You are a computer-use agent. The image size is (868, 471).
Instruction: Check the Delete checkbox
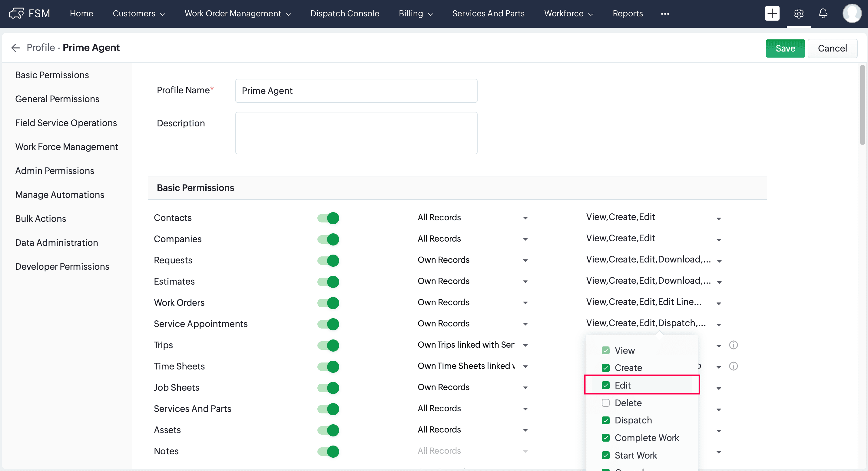pos(605,403)
